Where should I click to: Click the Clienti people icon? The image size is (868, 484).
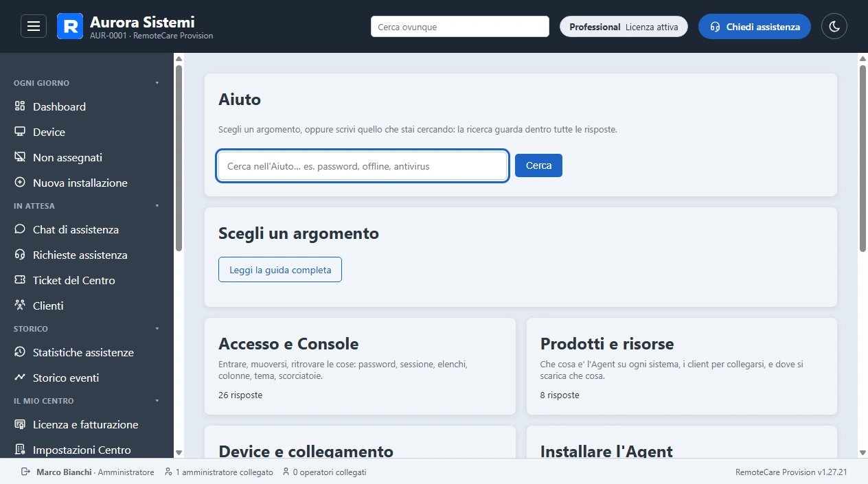(20, 306)
